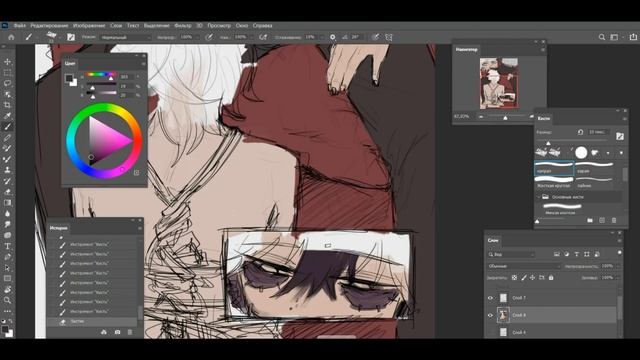Select the Path Selection arrow tool
Image resolution: width=640 pixels, height=360 pixels.
click(x=7, y=268)
